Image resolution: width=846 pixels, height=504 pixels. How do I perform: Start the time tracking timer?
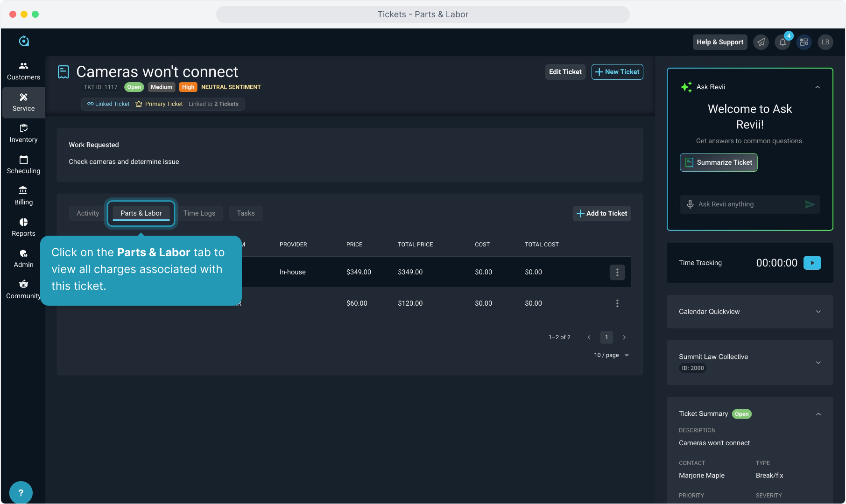pos(812,263)
